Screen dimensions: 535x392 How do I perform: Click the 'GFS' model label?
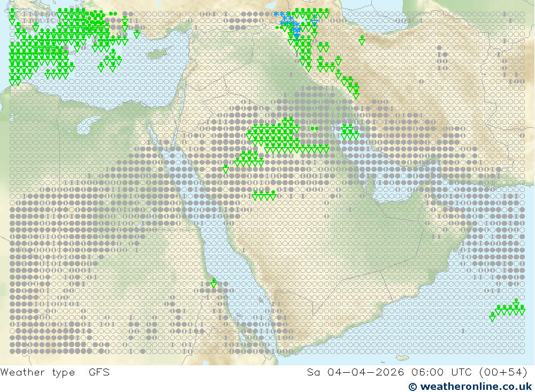coord(100,372)
